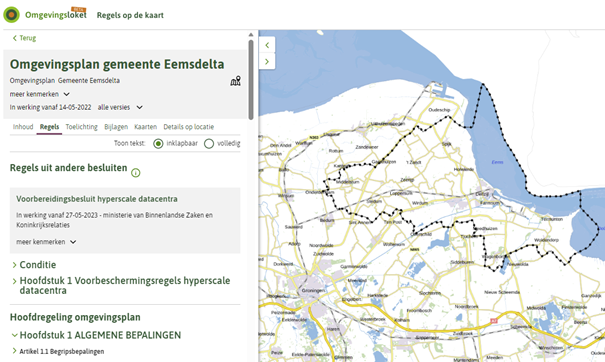Expand meer kenmerken under plan title
The width and height of the screenshot is (605, 362).
tap(40, 94)
